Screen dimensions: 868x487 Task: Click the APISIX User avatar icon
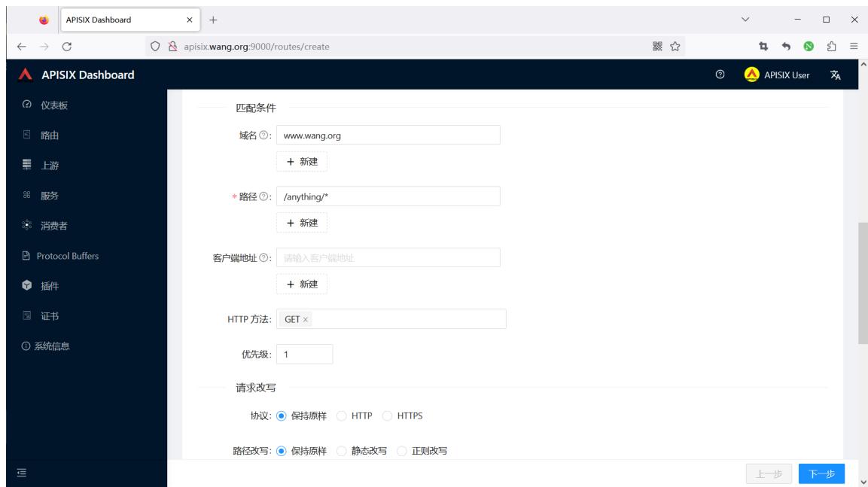pos(751,75)
